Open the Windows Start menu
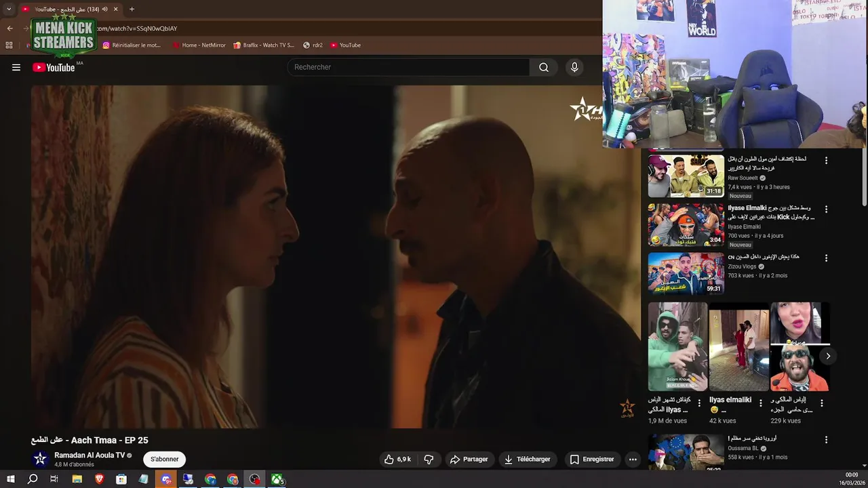868x488 pixels. point(10,479)
